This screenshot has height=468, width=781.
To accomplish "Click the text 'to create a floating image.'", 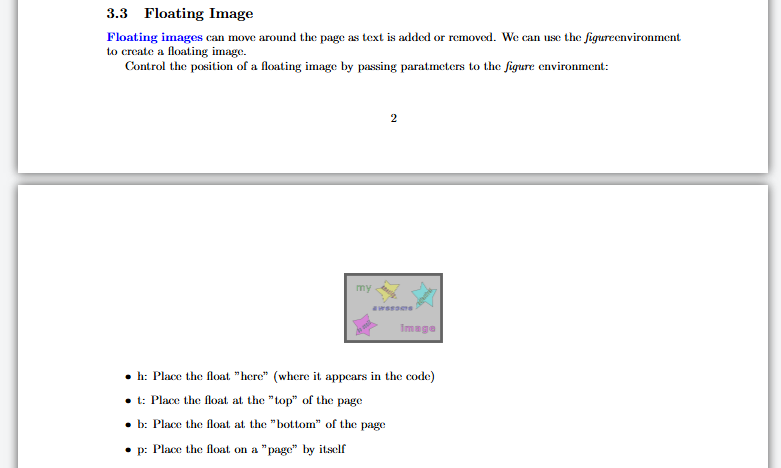I will click(176, 52).
